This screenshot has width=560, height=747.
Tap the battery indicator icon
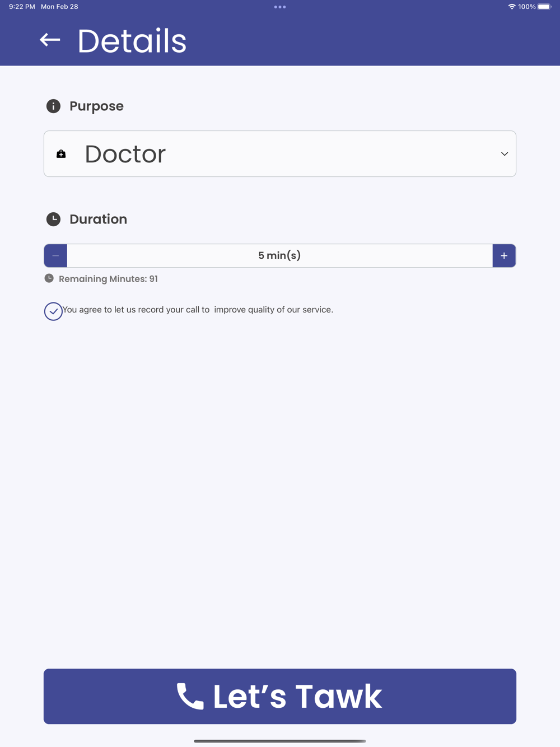click(544, 7)
